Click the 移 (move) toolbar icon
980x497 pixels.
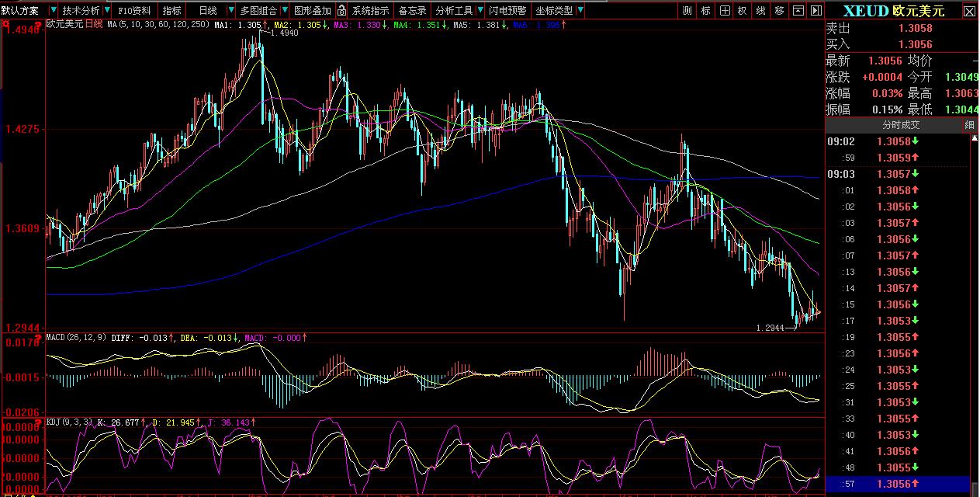tap(779, 10)
